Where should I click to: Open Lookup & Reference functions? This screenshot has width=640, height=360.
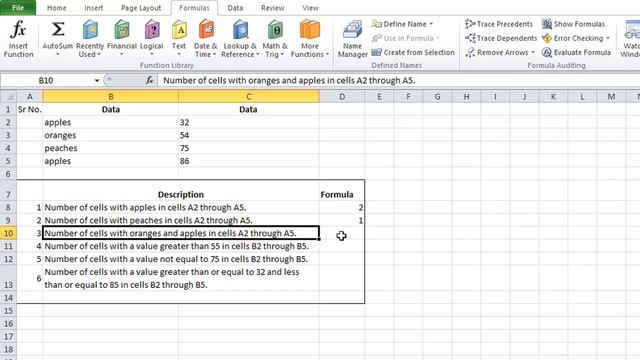point(240,39)
